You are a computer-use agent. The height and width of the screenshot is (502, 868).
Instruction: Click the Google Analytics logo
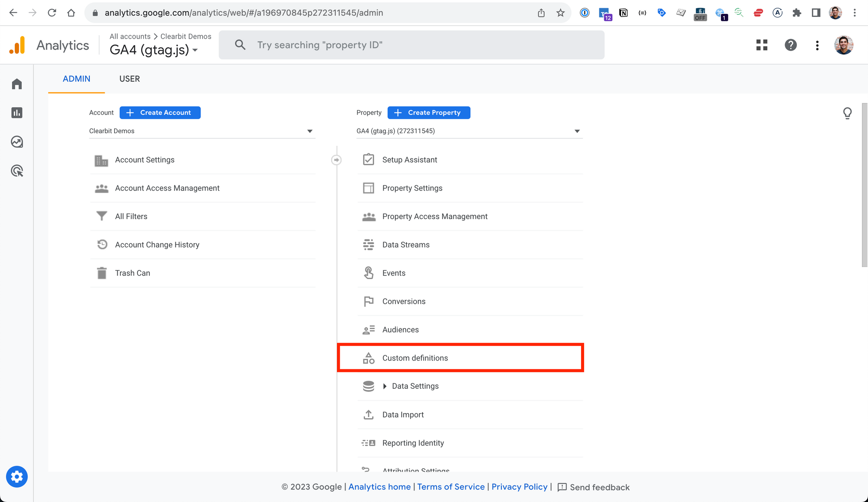(17, 45)
